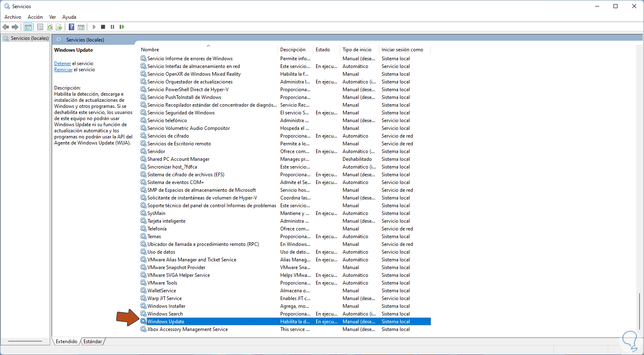
Task: Export the list using toolbar icon
Action: click(59, 27)
